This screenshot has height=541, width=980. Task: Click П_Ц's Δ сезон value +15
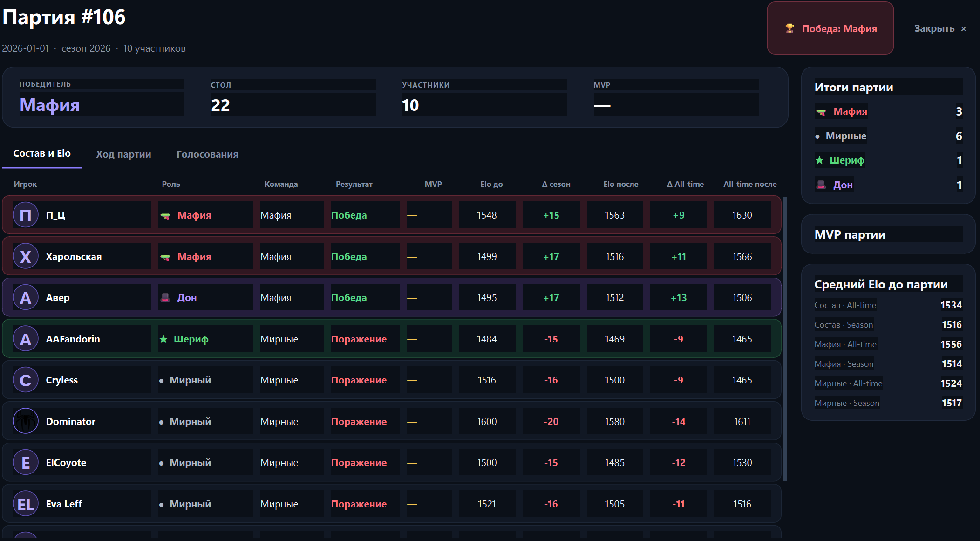(x=551, y=215)
